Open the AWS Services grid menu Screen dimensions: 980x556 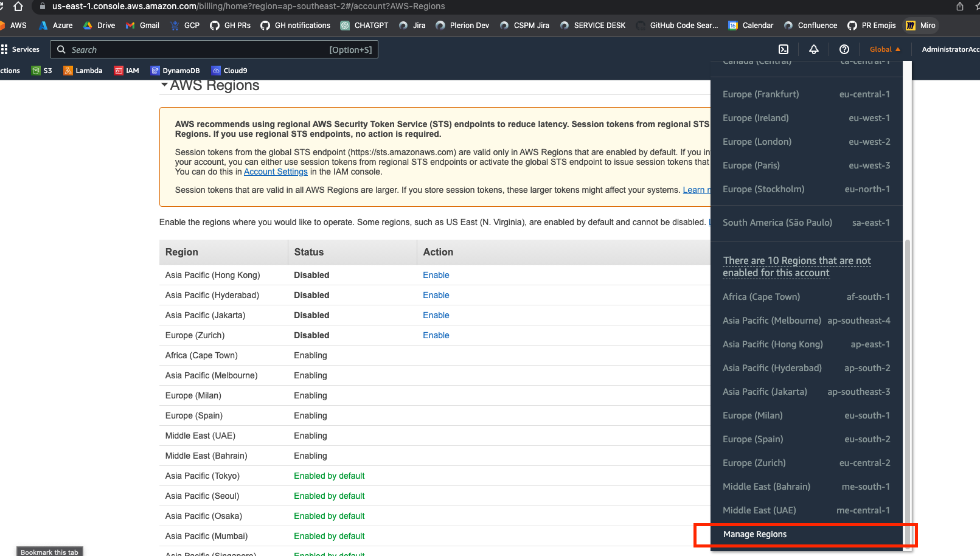point(20,49)
